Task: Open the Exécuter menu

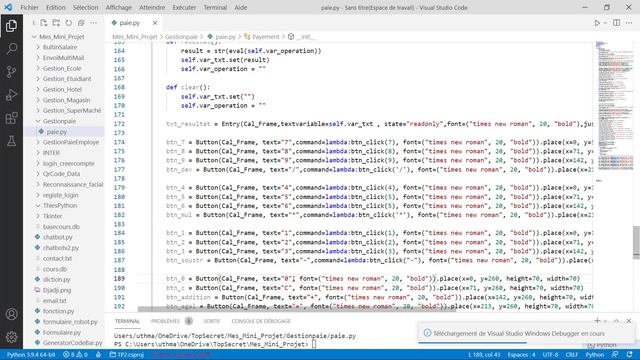Action: 184,7
